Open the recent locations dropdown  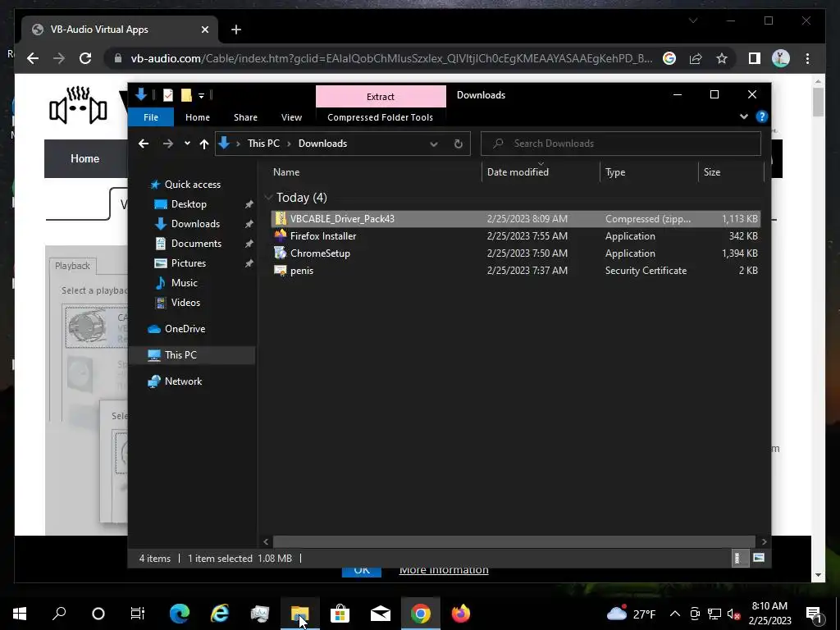(187, 144)
